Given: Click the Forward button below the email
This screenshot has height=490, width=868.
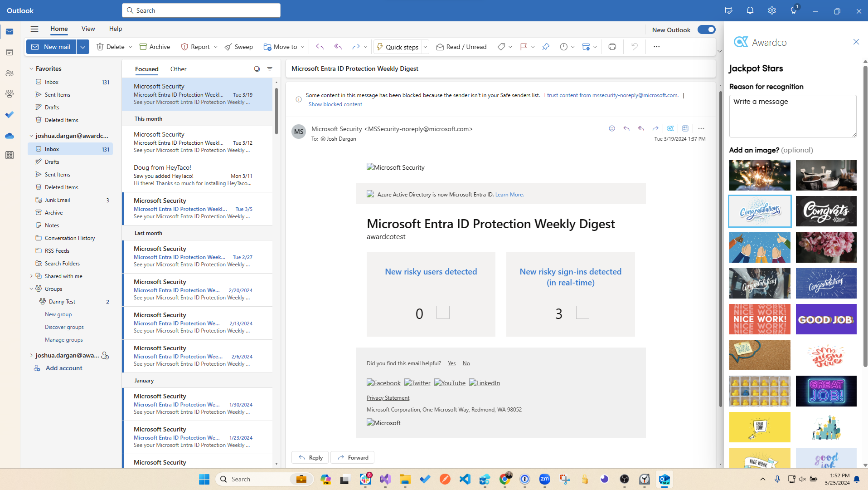Looking at the screenshot, I should (x=352, y=457).
